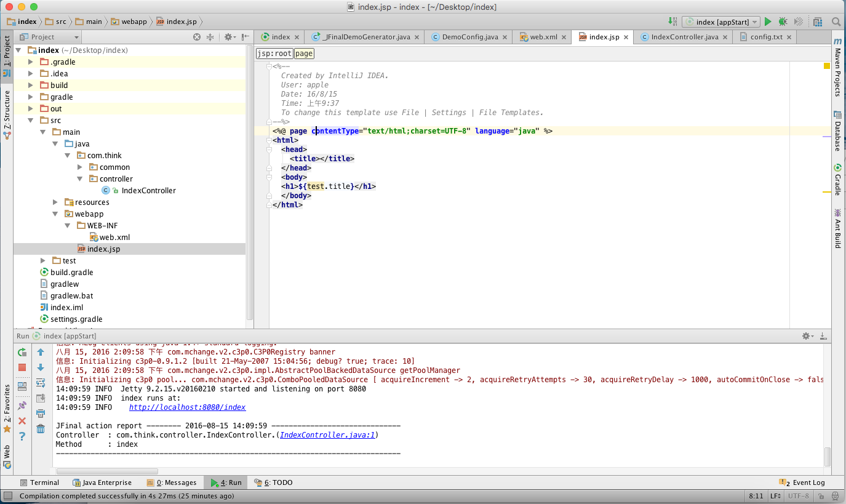Open the http://localhost:8080/index link
Viewport: 846px width, 504px height.
point(187,407)
